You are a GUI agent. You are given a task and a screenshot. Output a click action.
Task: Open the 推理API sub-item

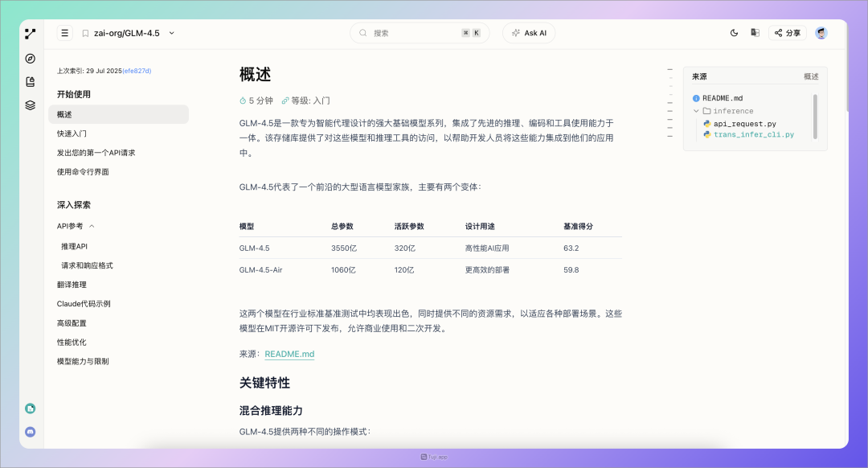(74, 246)
